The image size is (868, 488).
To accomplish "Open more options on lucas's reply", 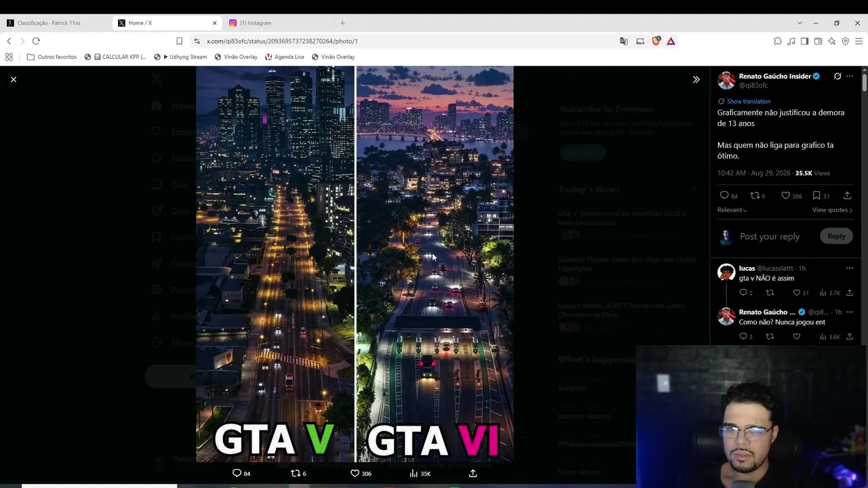I will (849, 268).
